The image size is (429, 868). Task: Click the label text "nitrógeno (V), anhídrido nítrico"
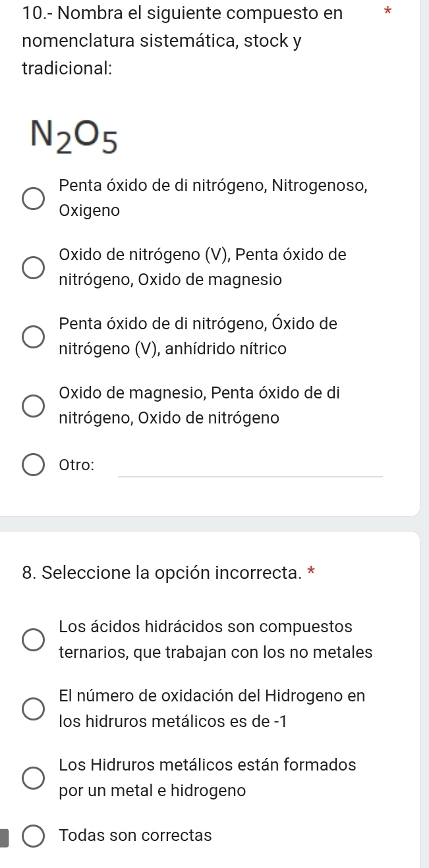tap(172, 348)
